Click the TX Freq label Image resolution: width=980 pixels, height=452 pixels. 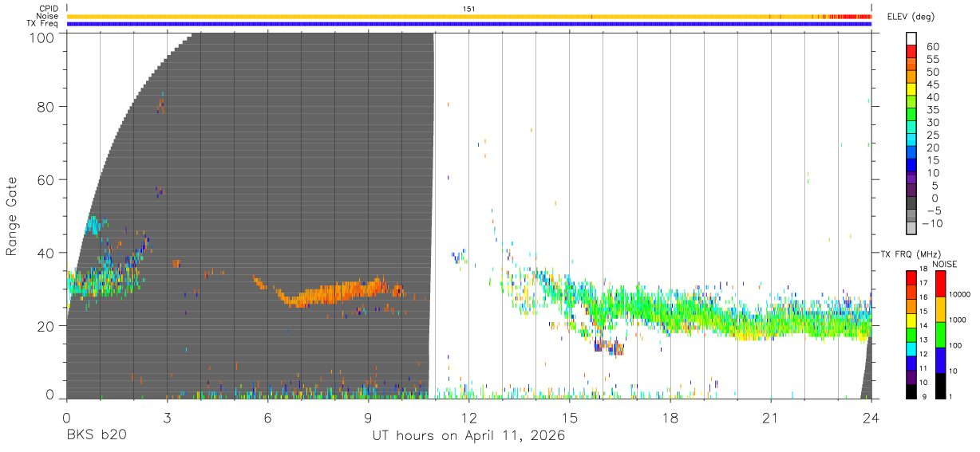point(43,23)
